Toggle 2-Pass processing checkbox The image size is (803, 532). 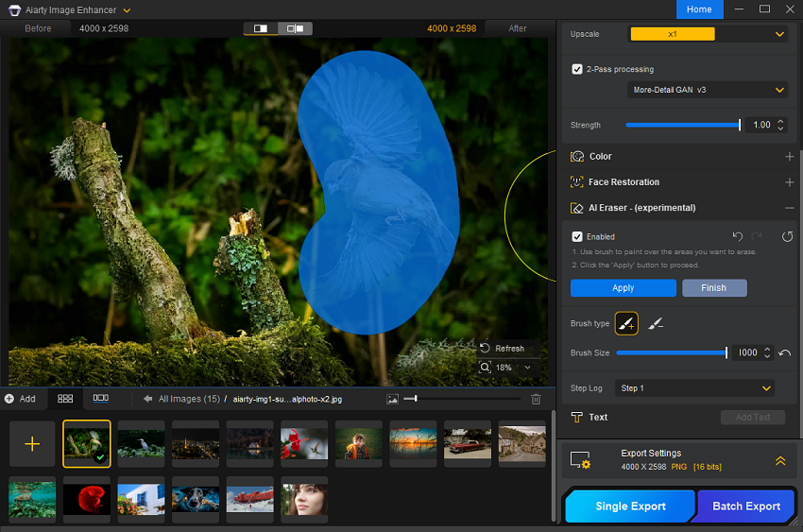pyautogui.click(x=577, y=69)
